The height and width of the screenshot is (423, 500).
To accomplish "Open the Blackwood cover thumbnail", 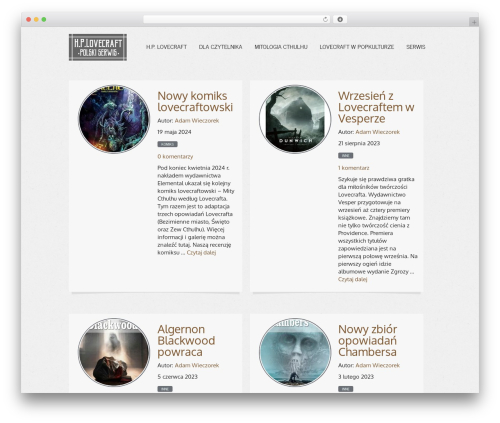I will (114, 352).
